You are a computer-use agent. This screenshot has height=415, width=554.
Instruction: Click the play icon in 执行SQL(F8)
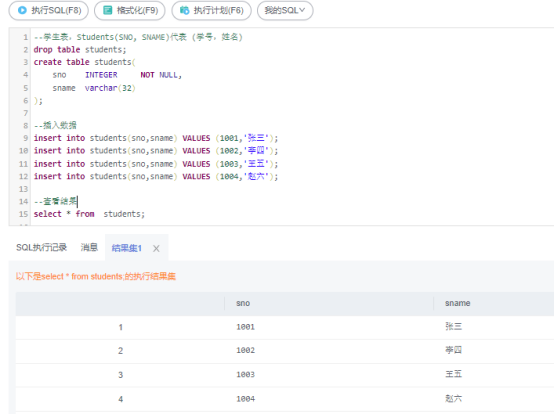[22, 10]
